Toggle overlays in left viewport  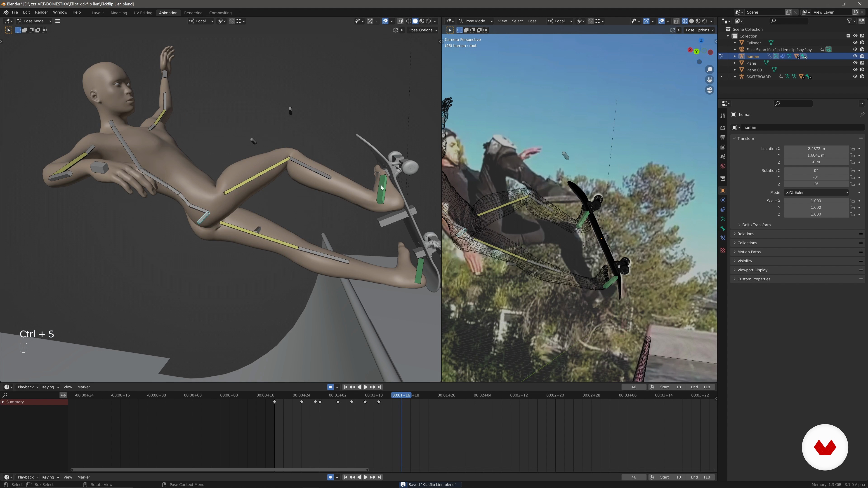click(385, 21)
